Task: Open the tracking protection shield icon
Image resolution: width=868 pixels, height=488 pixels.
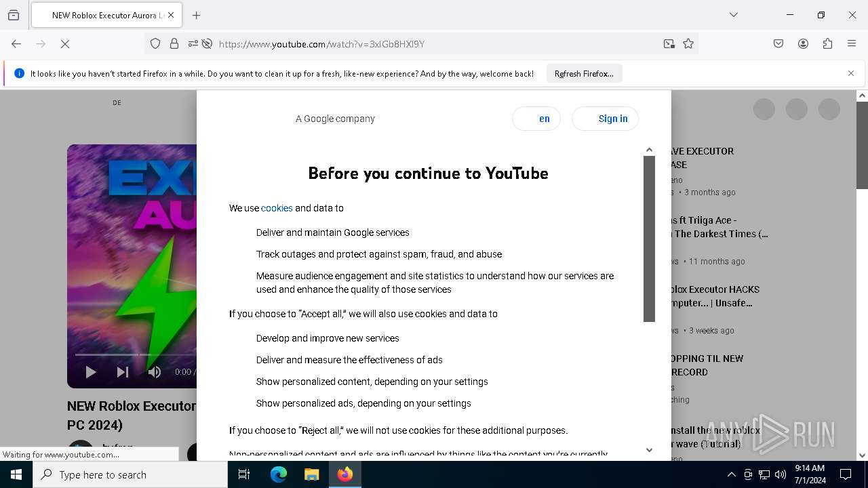Action: coord(155,44)
